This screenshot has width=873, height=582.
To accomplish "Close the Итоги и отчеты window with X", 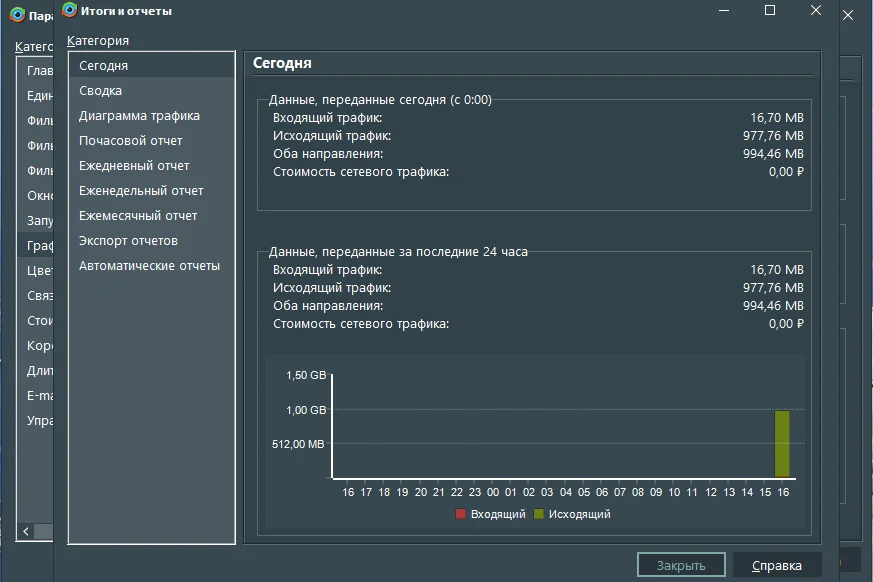I will tap(816, 10).
